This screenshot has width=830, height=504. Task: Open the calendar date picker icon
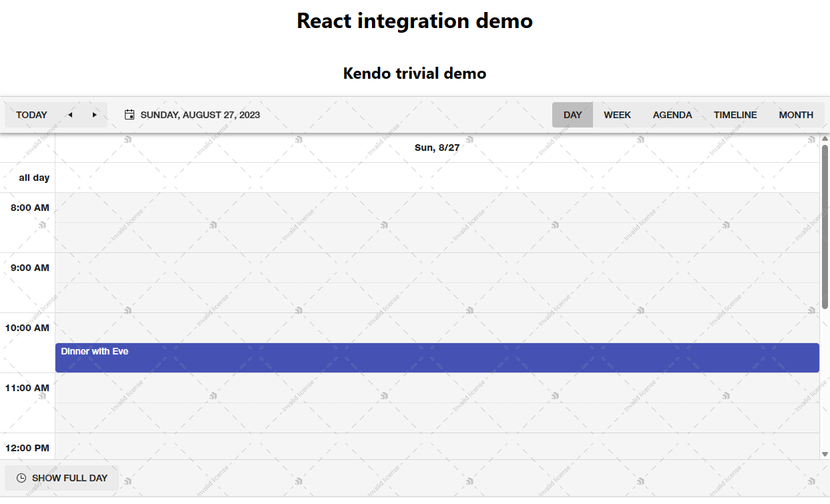pos(130,115)
